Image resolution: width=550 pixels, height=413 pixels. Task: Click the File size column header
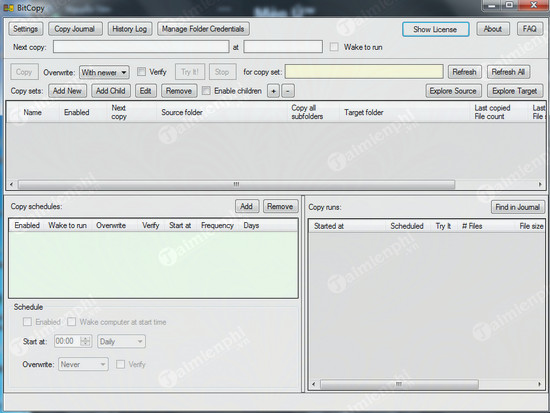(x=531, y=226)
